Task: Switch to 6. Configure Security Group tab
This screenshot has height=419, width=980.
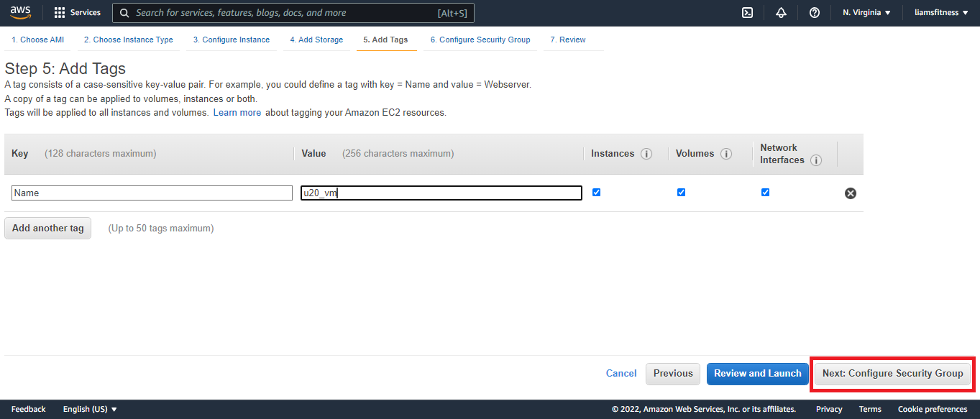Action: tap(480, 40)
